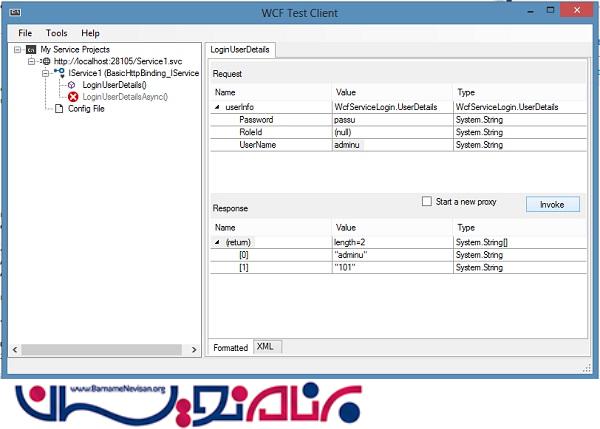Screen dimensions: 600x429
Task: Click the tree scrollbar left arrow
Action: click(x=15, y=349)
